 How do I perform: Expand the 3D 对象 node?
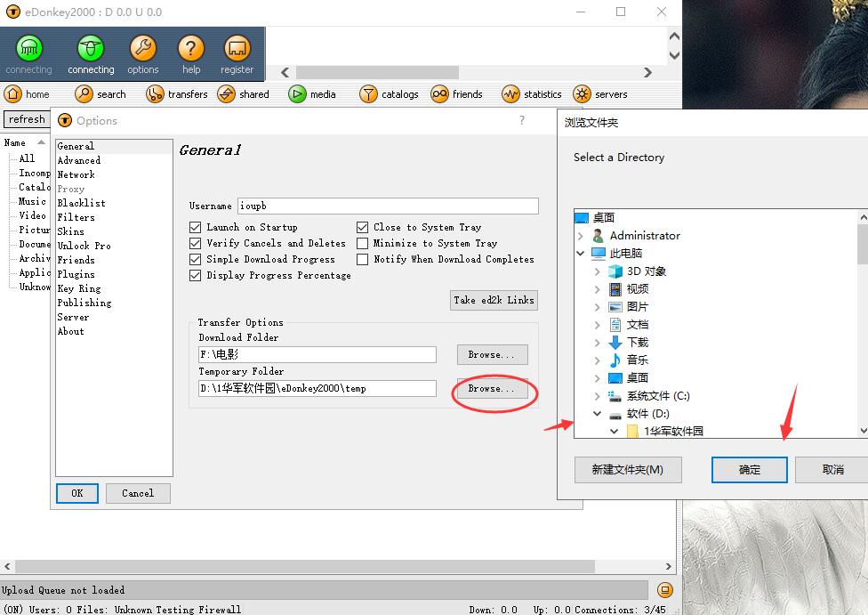tap(597, 271)
